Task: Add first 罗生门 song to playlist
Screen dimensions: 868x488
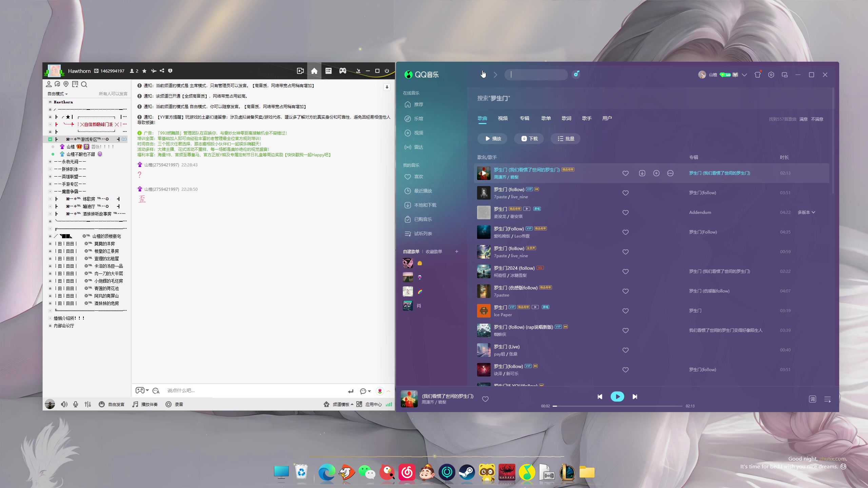Action: 656,173
